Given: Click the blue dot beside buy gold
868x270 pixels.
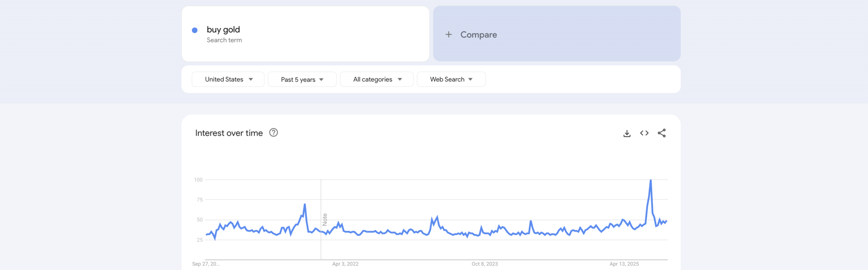Looking at the screenshot, I should click(x=194, y=30).
